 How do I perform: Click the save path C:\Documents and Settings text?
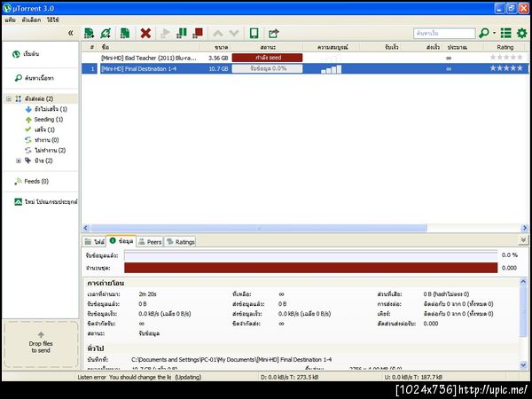pos(231,360)
